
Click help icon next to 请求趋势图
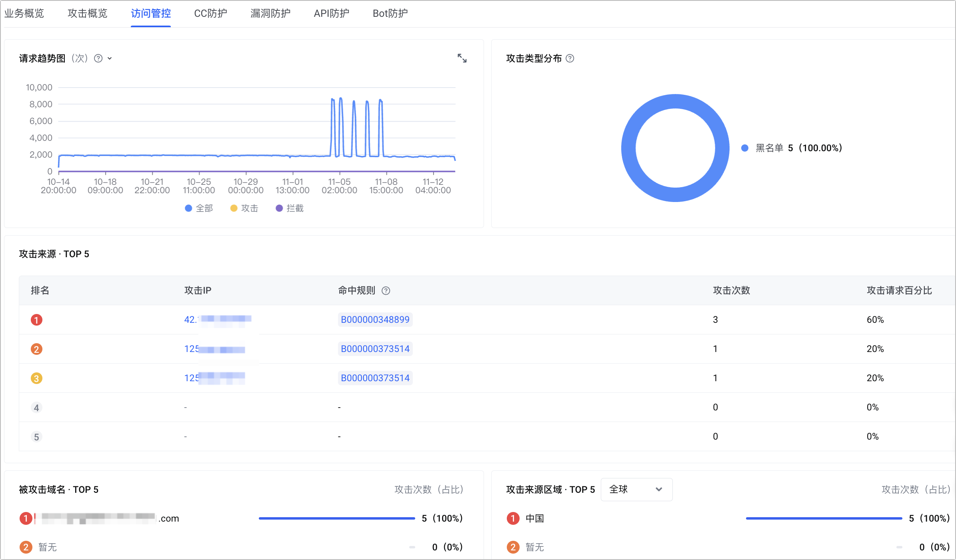(98, 58)
